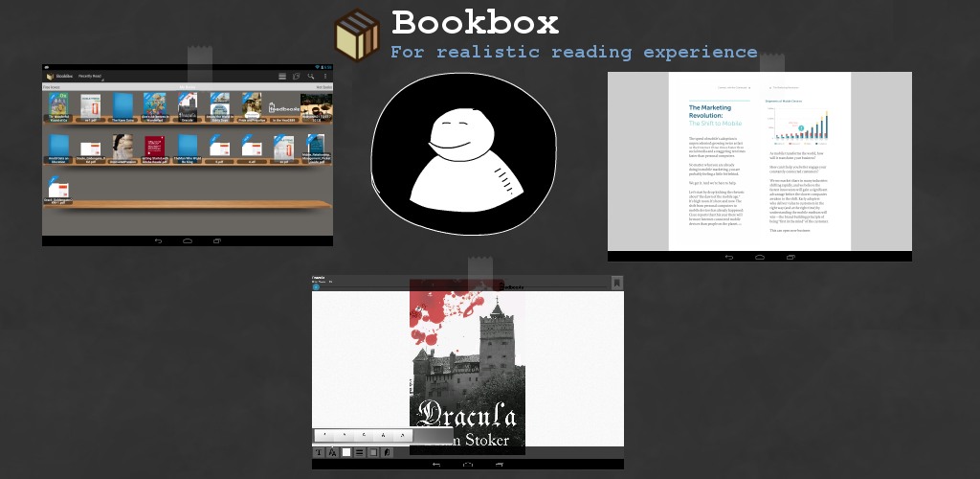Click the import files icon beside search
The height and width of the screenshot is (479, 980).
click(x=297, y=77)
